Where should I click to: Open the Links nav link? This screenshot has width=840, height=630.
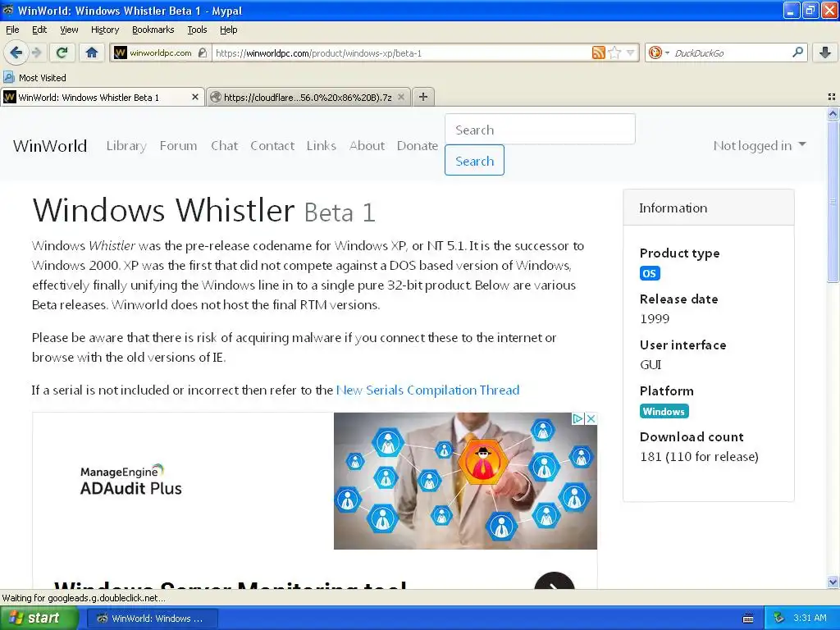[x=322, y=146]
